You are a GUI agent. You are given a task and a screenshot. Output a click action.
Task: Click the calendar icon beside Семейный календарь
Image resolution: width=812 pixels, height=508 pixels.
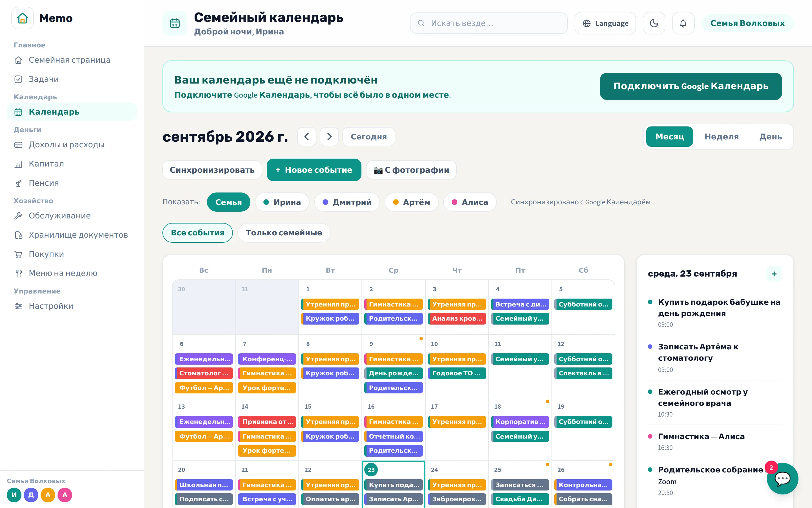pyautogui.click(x=175, y=23)
